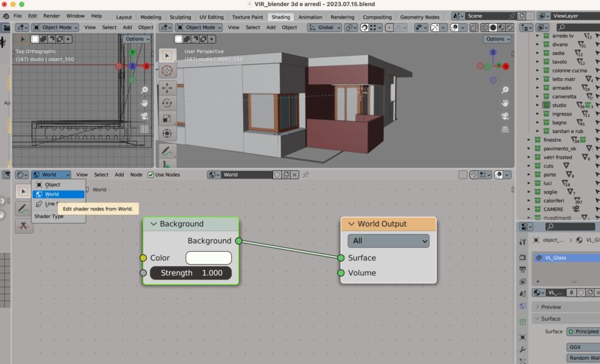600x364 pixels.
Task: Select the Cursor tool in 3D viewport
Action: 167,71
